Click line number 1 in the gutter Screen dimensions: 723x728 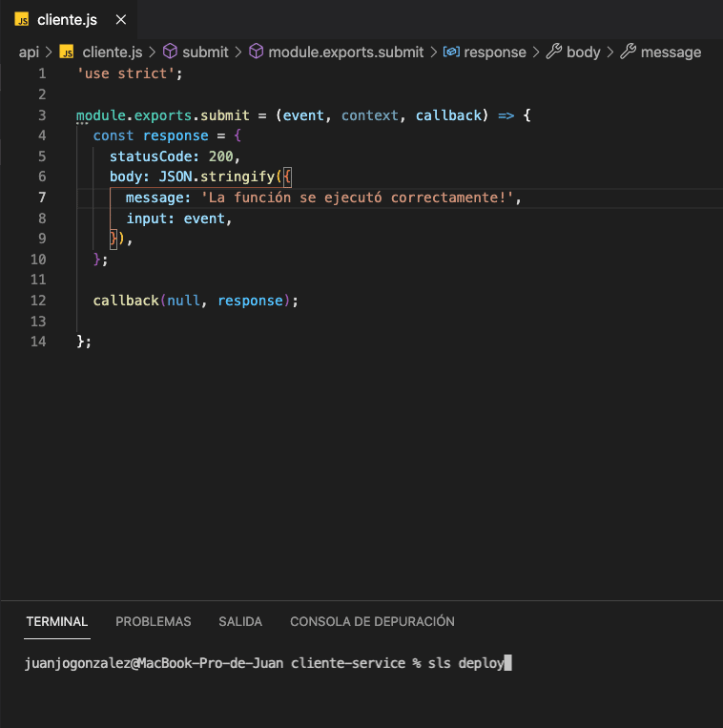(x=42, y=73)
